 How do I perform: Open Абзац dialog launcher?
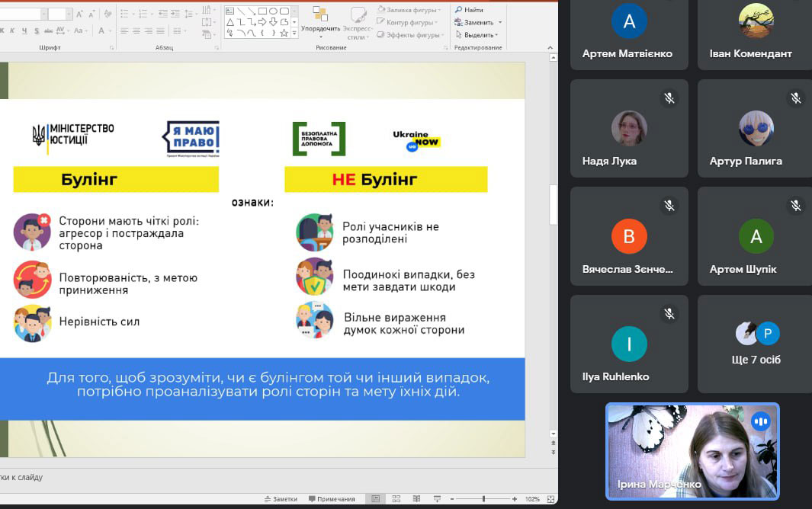(217, 48)
